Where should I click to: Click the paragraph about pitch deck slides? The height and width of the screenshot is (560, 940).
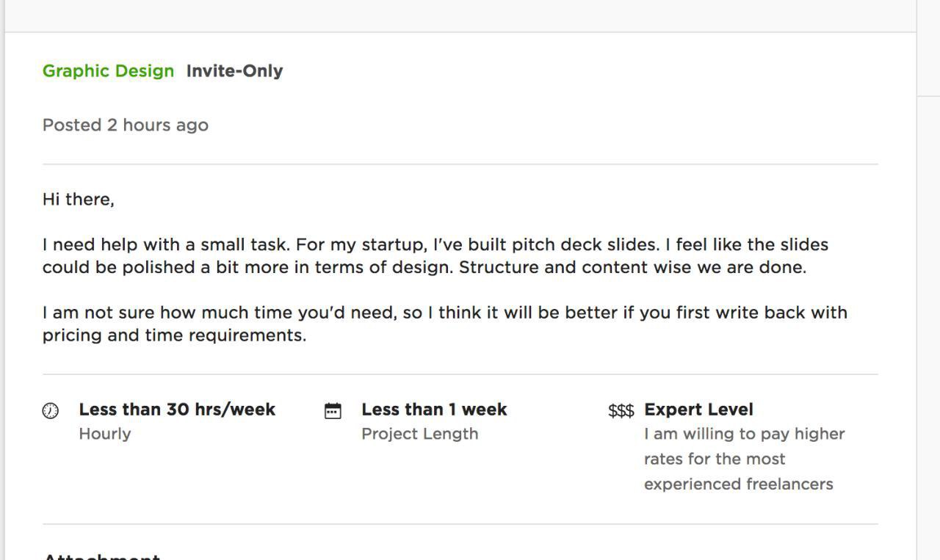point(435,256)
